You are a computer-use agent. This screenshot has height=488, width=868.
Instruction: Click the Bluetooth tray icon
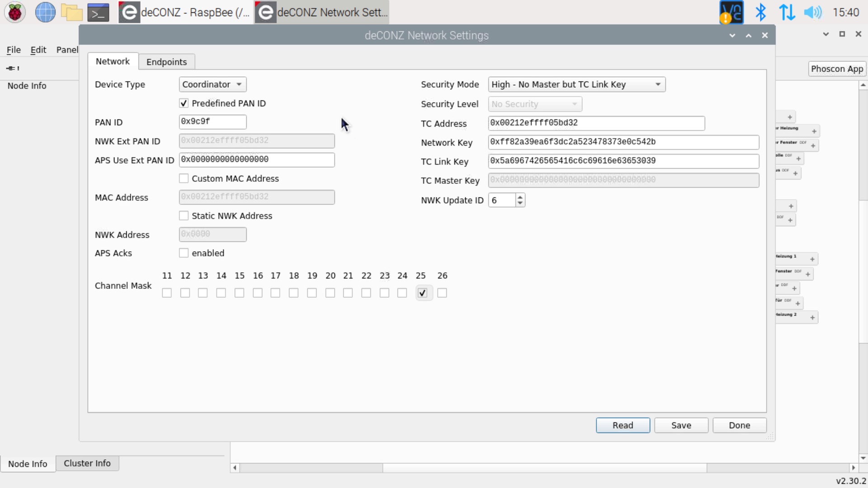(760, 12)
